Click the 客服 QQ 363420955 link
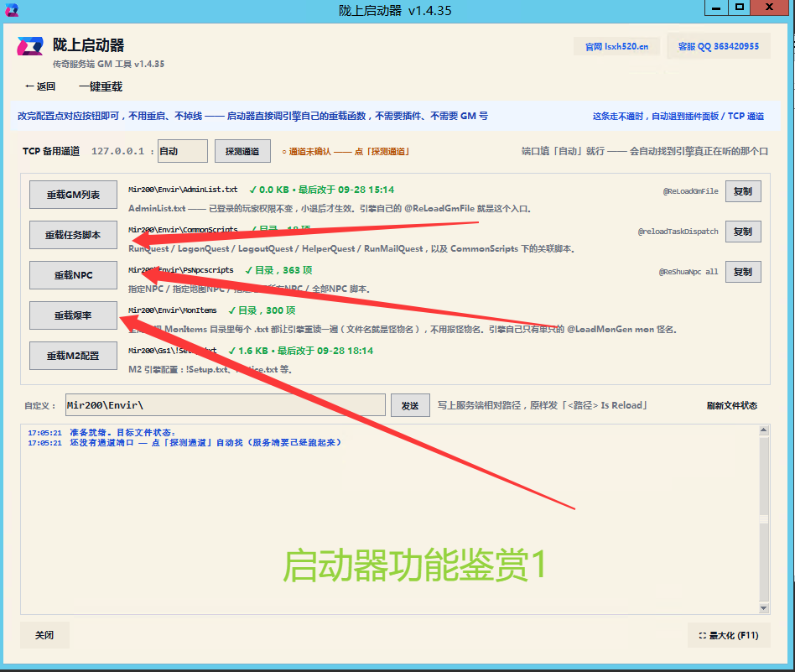795x672 pixels. pyautogui.click(x=719, y=46)
